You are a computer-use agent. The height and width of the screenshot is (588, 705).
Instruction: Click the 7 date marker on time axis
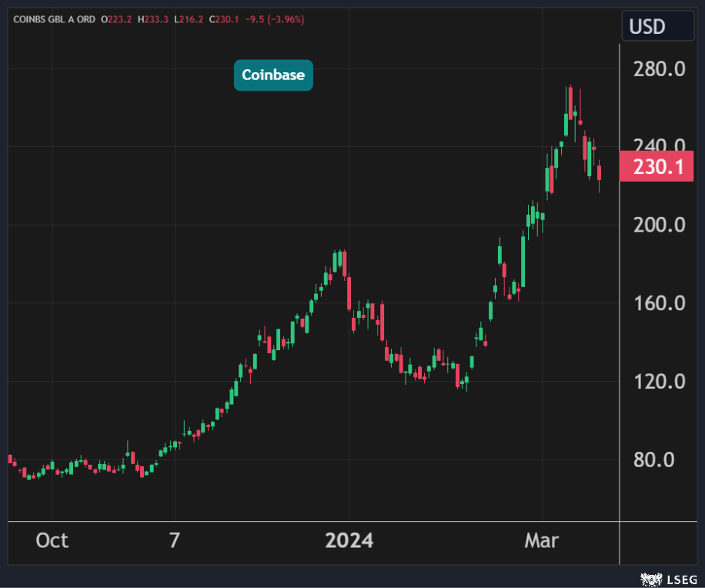175,541
